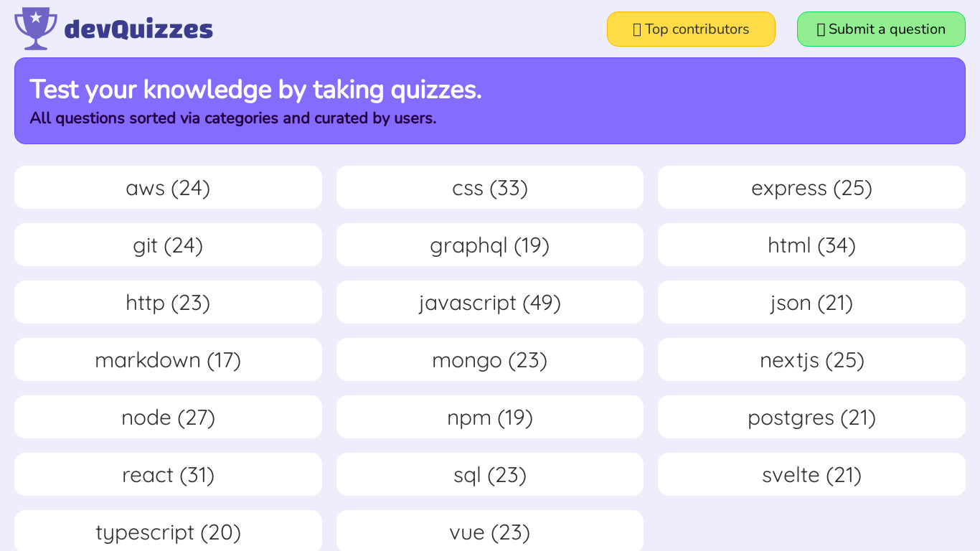980x551 pixels.
Task: Select the css (33) category
Action: coord(490,188)
